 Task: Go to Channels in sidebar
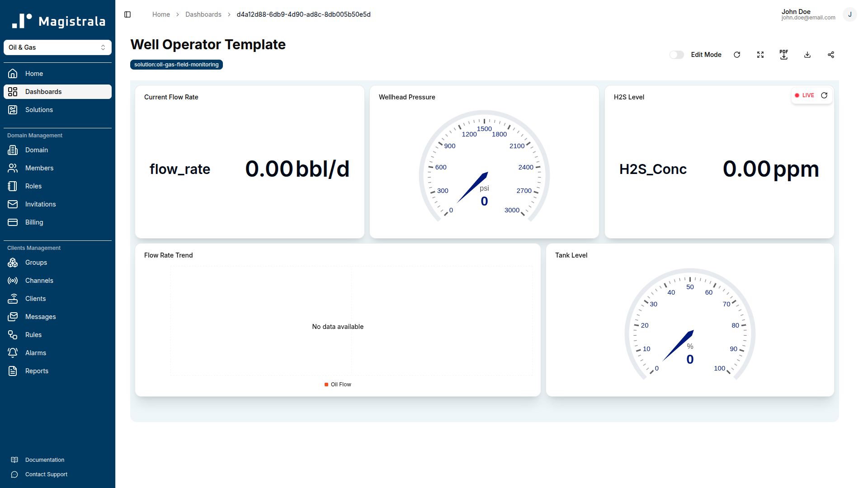click(x=39, y=281)
